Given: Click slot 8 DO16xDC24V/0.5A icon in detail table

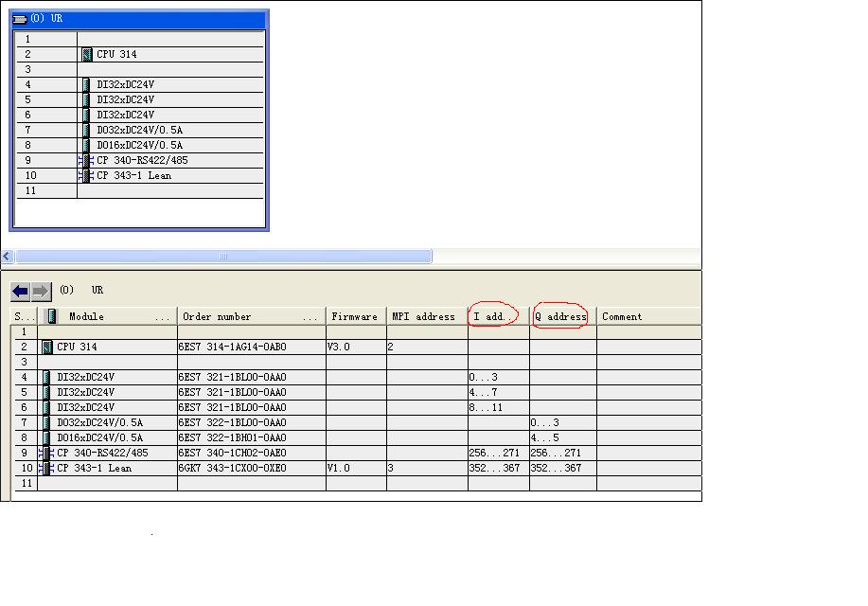Looking at the screenshot, I should pyautogui.click(x=46, y=437).
